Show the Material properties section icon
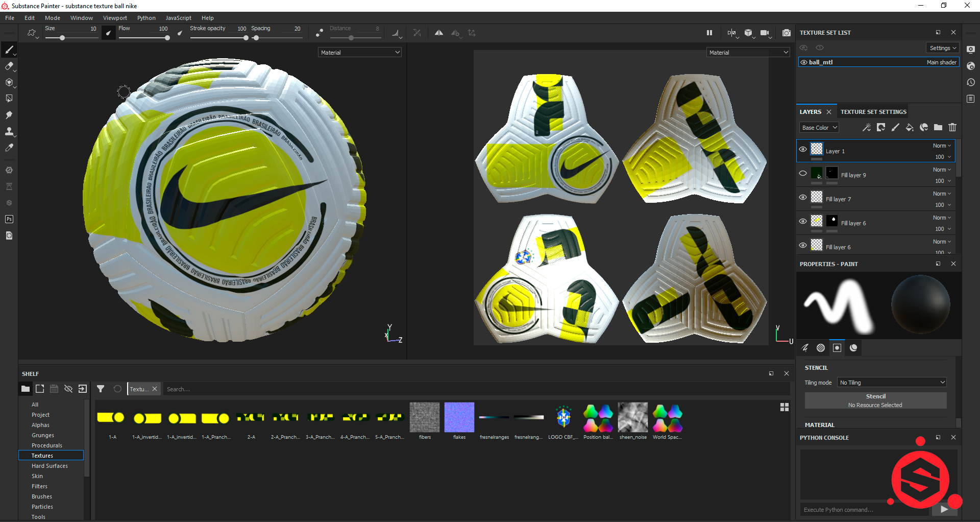 (853, 348)
